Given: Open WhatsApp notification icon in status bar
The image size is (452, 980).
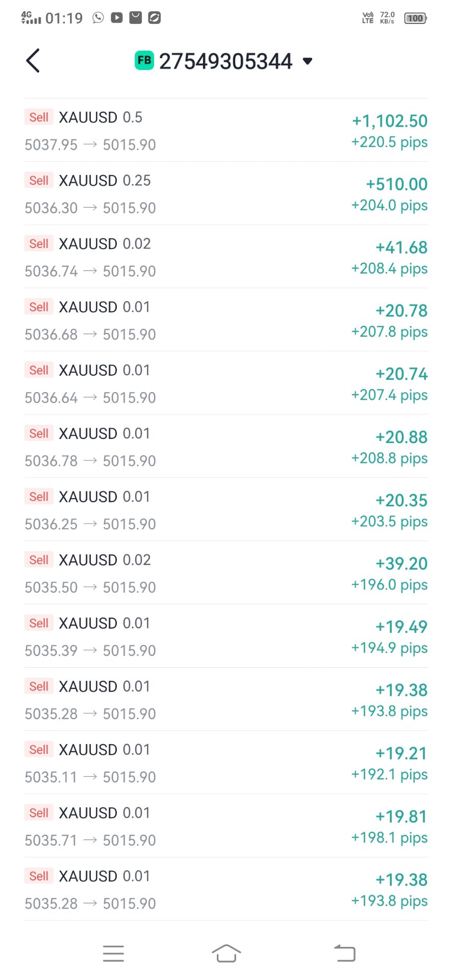Looking at the screenshot, I should pyautogui.click(x=98, y=18).
